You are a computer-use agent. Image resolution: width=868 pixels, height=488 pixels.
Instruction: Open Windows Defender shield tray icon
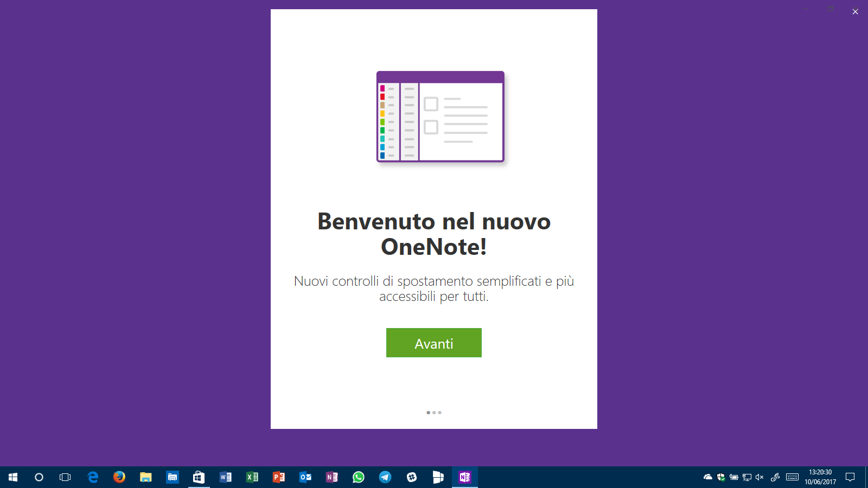(721, 477)
